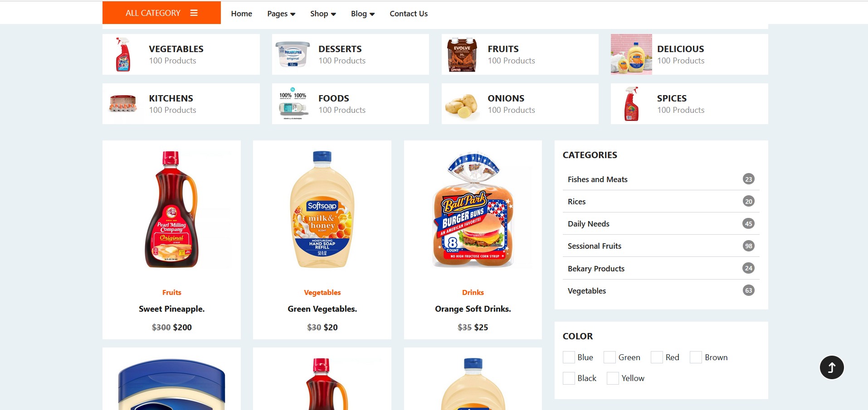Expand the Shop dropdown menu
This screenshot has width=868, height=410.
pyautogui.click(x=323, y=14)
